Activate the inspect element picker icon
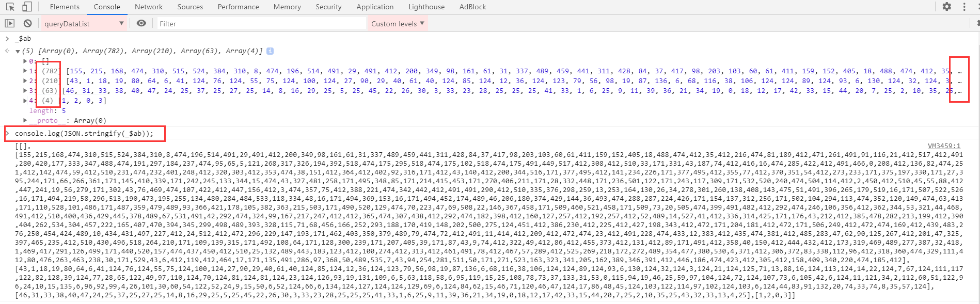980x304 pixels. [x=10, y=7]
